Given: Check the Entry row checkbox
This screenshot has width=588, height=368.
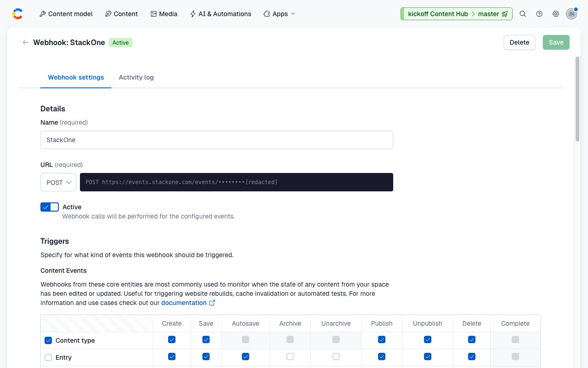Looking at the screenshot, I should click(x=48, y=357).
